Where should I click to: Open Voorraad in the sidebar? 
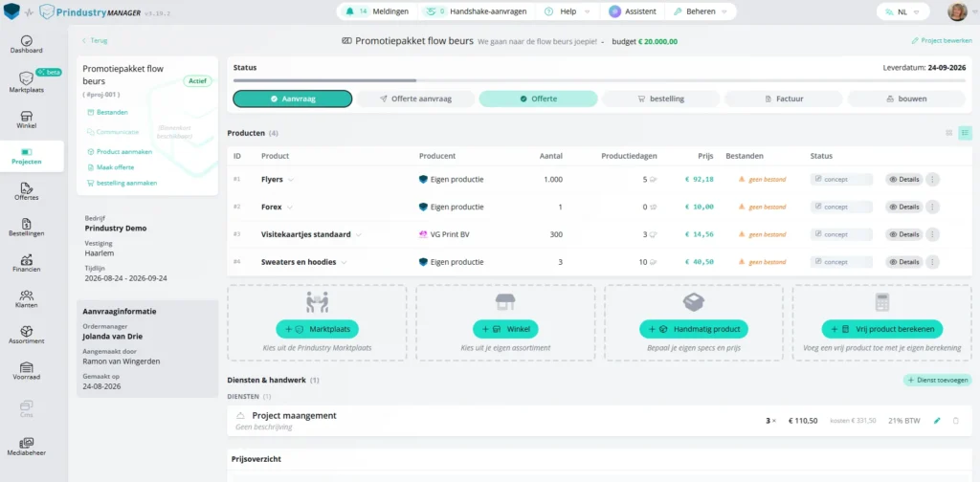coord(26,371)
